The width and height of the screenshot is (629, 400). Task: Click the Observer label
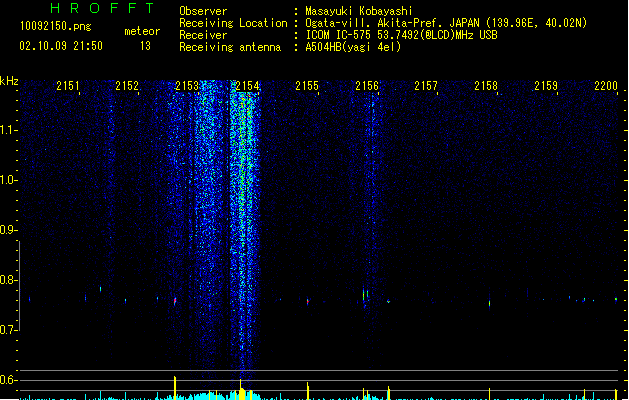tap(203, 11)
